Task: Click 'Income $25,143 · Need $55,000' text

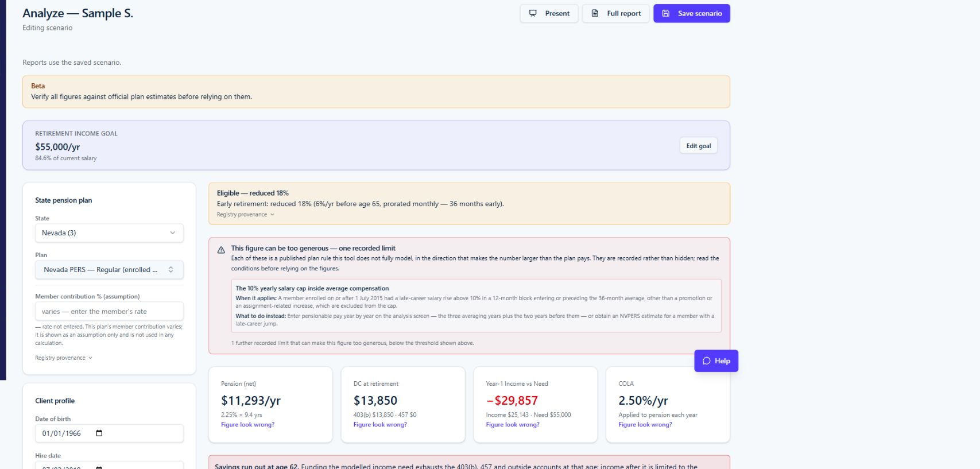Action: coord(529,414)
